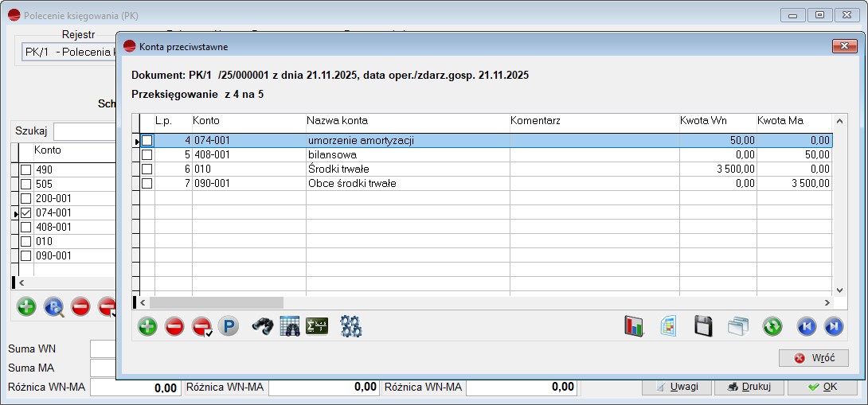Viewport: 868px width, 405px height.
Task: Click the binoculars search icon
Action: pyautogui.click(x=263, y=326)
